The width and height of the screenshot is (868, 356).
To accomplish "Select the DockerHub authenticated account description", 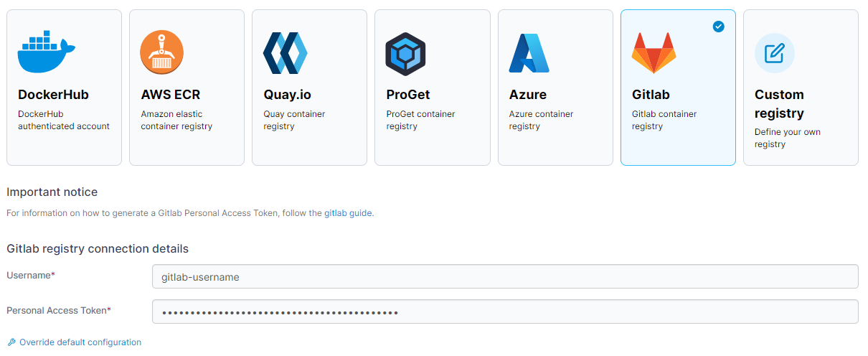I will (63, 120).
